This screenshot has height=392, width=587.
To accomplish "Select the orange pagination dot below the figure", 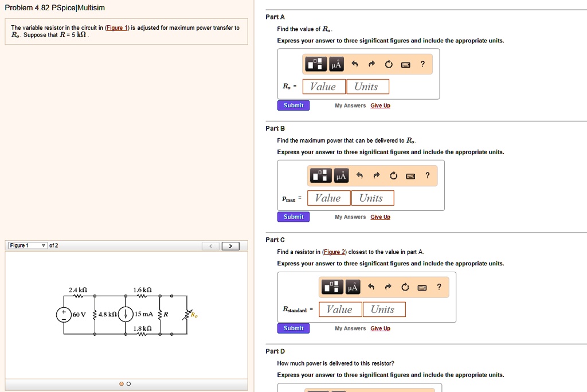I will point(120,384).
